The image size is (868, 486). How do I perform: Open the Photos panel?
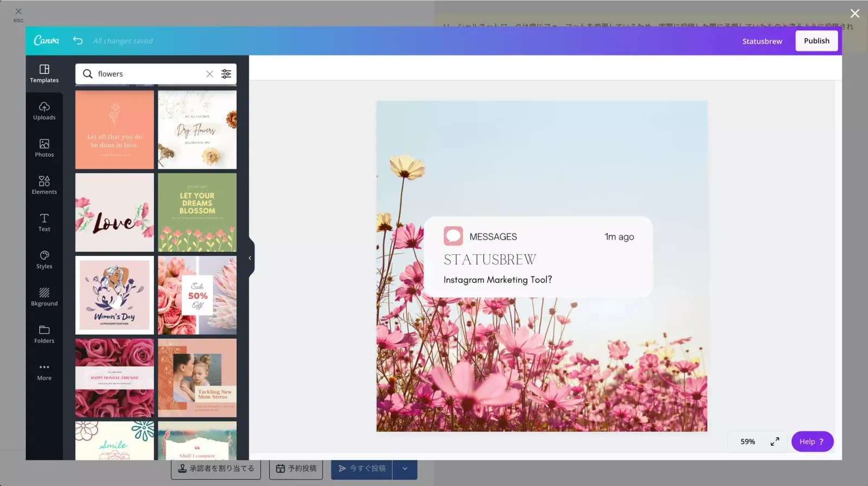[x=44, y=148]
